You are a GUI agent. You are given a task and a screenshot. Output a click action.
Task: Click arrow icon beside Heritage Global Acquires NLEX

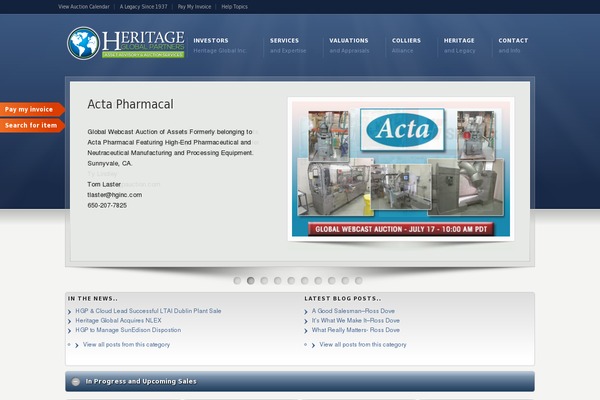coord(70,321)
